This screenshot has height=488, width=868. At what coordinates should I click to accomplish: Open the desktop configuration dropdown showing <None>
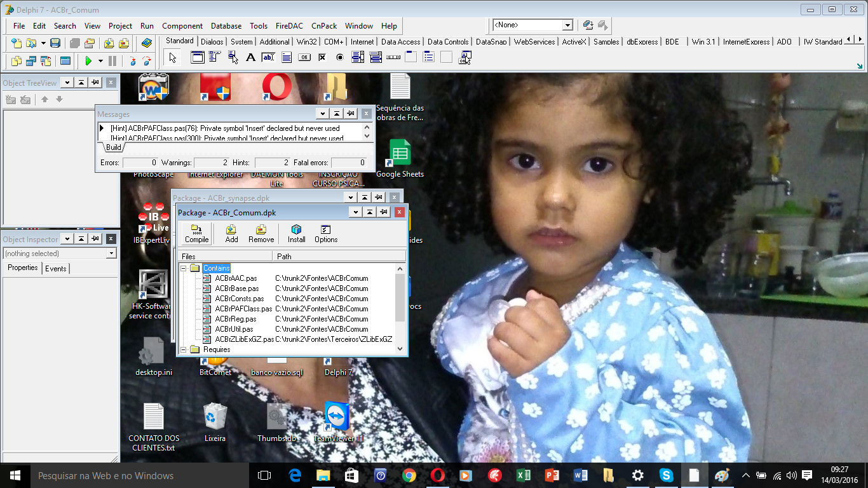click(x=567, y=25)
